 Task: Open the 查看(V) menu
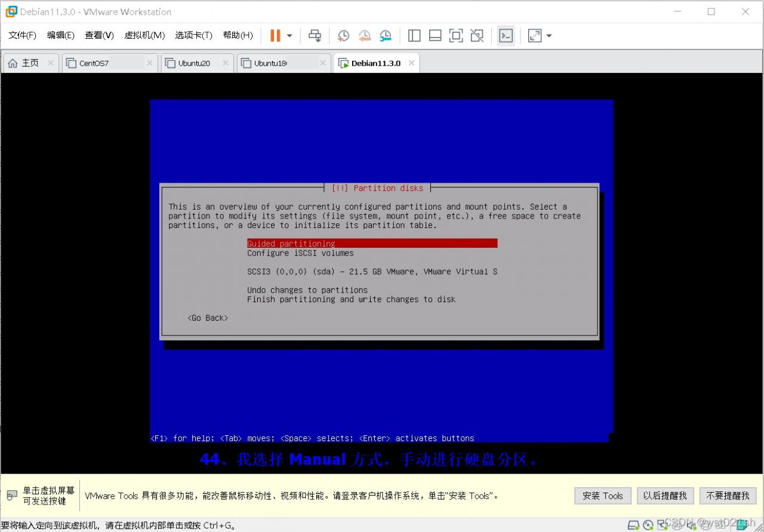pos(99,35)
